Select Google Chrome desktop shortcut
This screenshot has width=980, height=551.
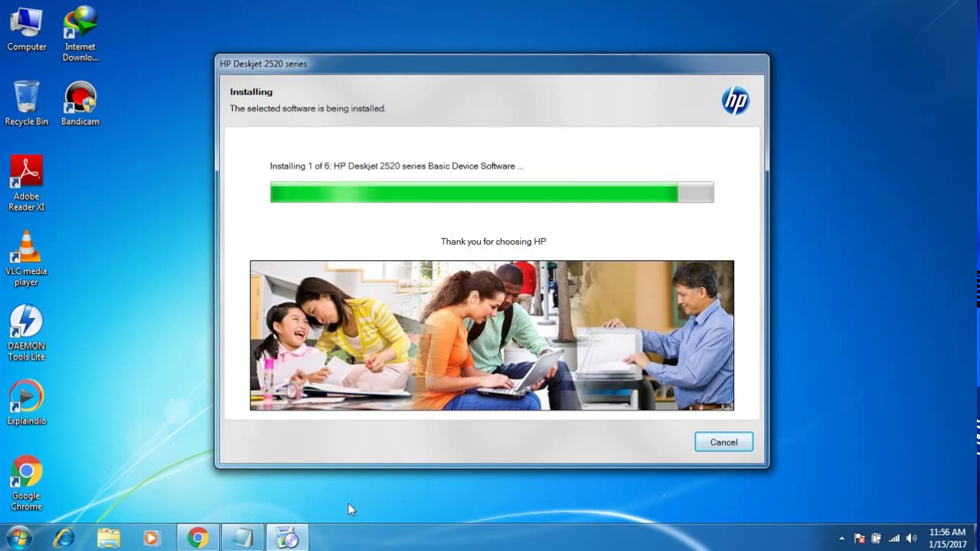[27, 484]
